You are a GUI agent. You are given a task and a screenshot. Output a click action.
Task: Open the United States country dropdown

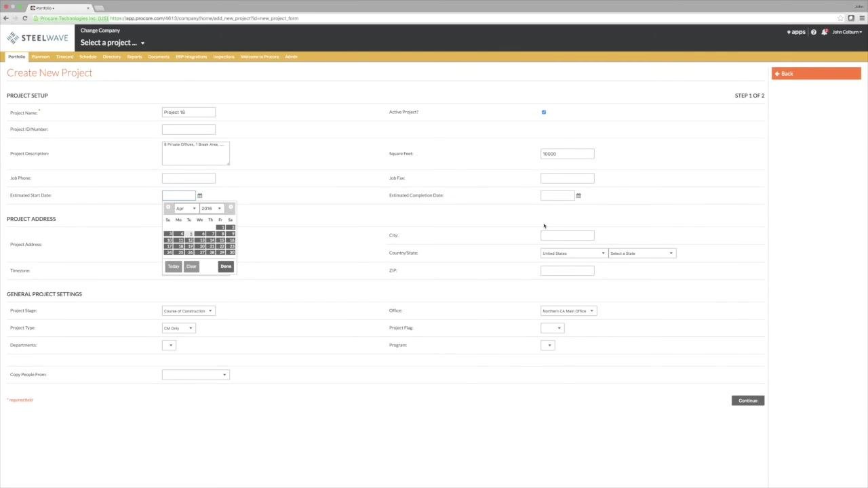(574, 253)
